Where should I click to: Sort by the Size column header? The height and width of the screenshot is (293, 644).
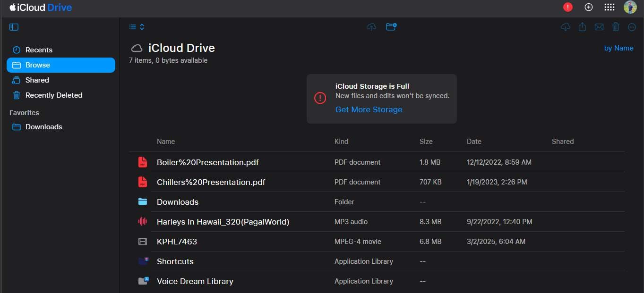point(426,142)
